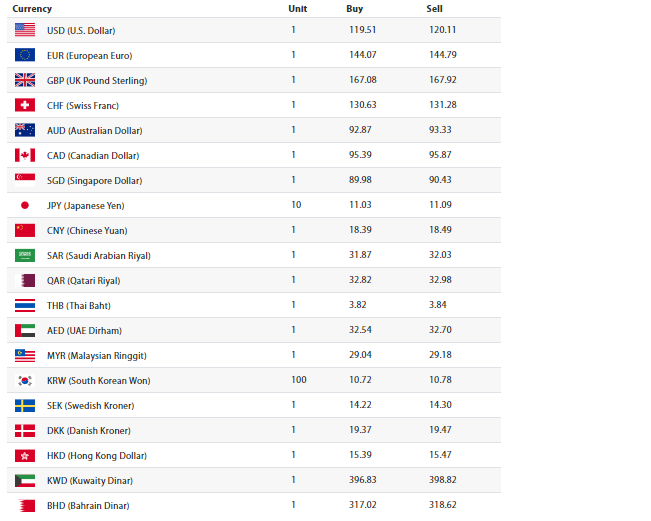Click the Buy column header

354,8
